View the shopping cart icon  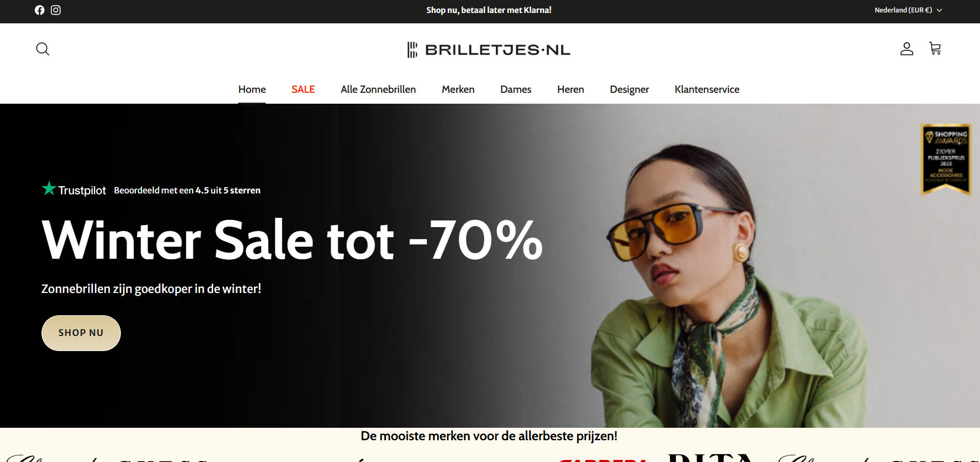[x=935, y=49]
